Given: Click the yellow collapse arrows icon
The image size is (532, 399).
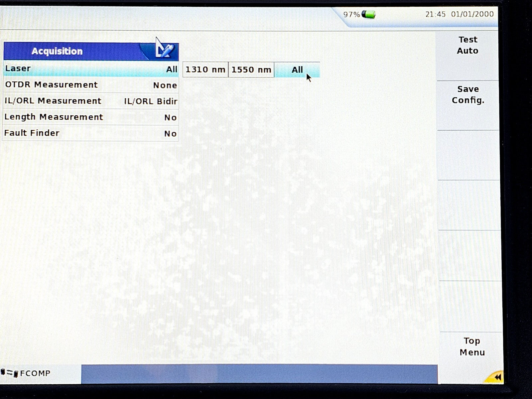Looking at the screenshot, I should tap(497, 377).
